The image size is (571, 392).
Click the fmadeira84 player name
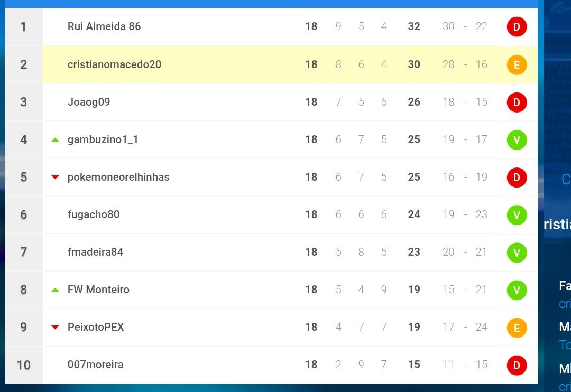click(95, 252)
